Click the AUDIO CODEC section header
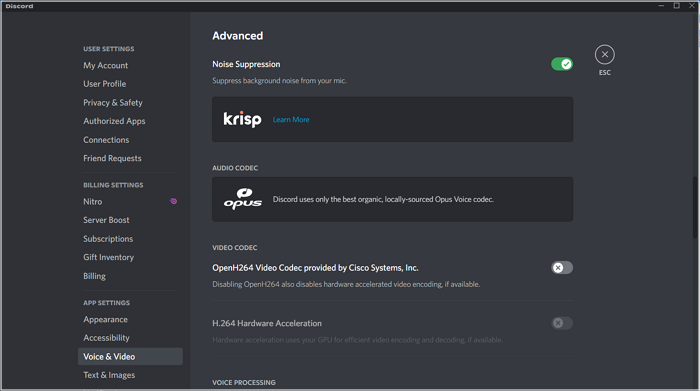700x391 pixels. point(235,168)
